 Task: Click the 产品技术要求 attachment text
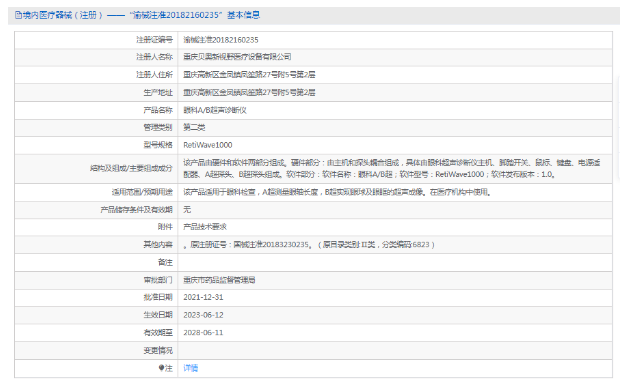tap(205, 227)
